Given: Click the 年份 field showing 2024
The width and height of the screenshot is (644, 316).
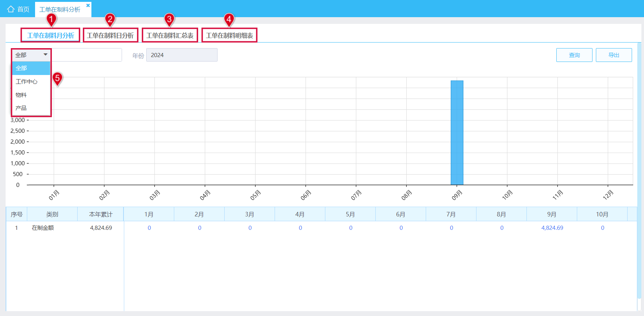Looking at the screenshot, I should click(x=182, y=55).
